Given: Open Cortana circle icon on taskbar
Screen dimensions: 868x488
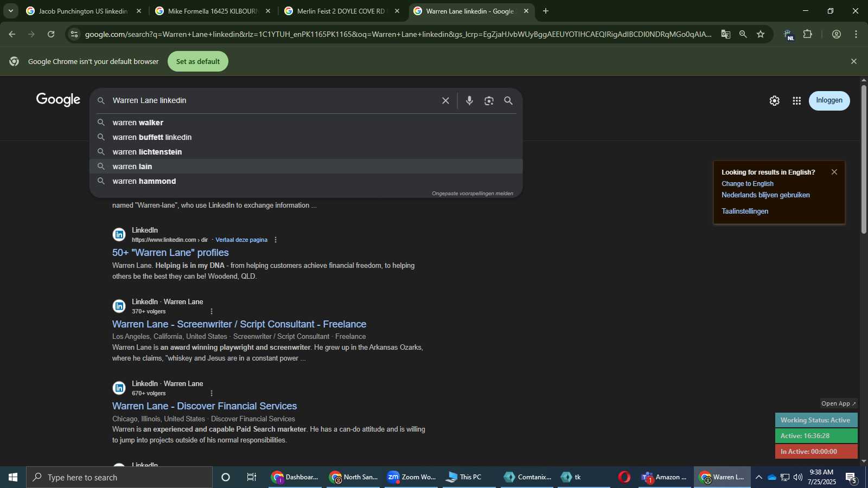Looking at the screenshot, I should 226,477.
